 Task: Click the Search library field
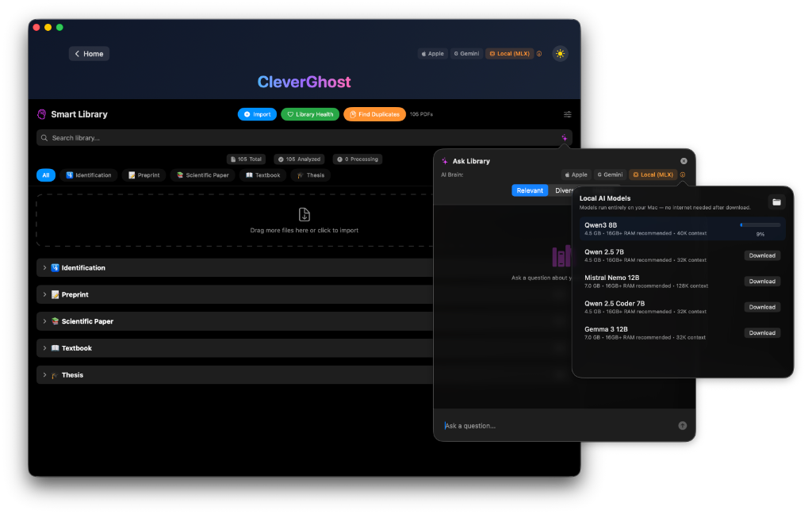(x=304, y=138)
